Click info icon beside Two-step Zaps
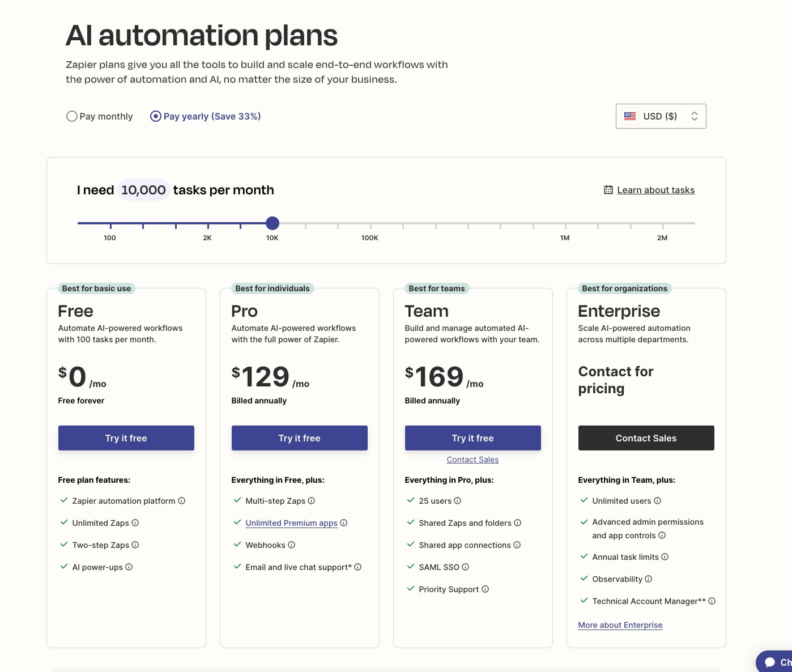 click(135, 545)
